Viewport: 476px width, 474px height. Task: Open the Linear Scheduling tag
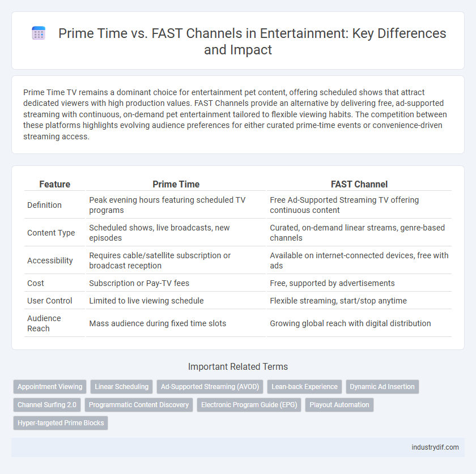point(121,387)
